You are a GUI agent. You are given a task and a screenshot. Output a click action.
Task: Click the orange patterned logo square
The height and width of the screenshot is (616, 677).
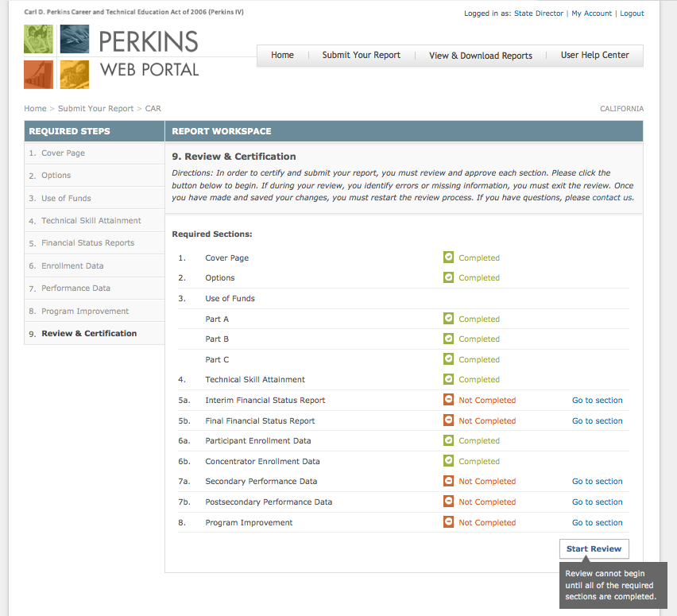click(38, 74)
